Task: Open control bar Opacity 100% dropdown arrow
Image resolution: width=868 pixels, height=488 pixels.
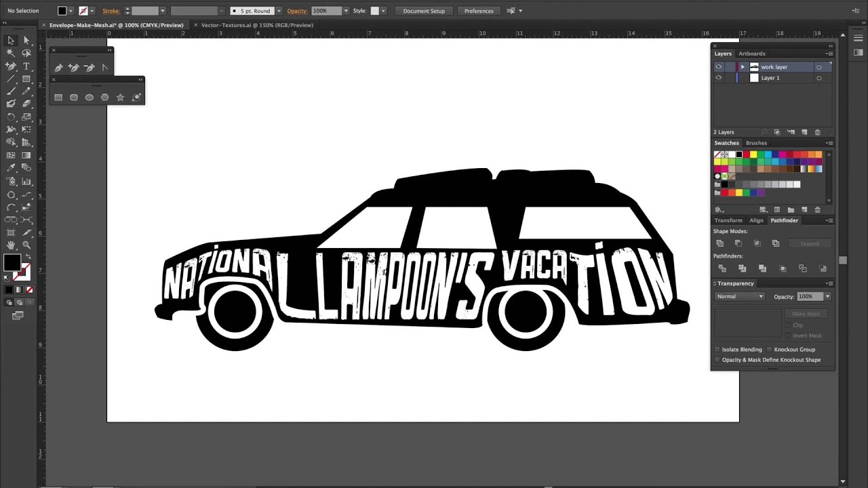Action: click(346, 11)
